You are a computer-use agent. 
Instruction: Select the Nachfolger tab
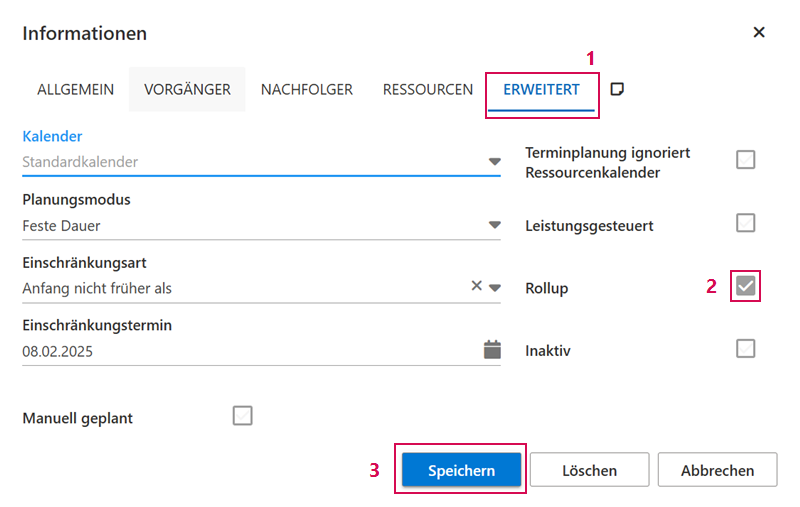[307, 89]
